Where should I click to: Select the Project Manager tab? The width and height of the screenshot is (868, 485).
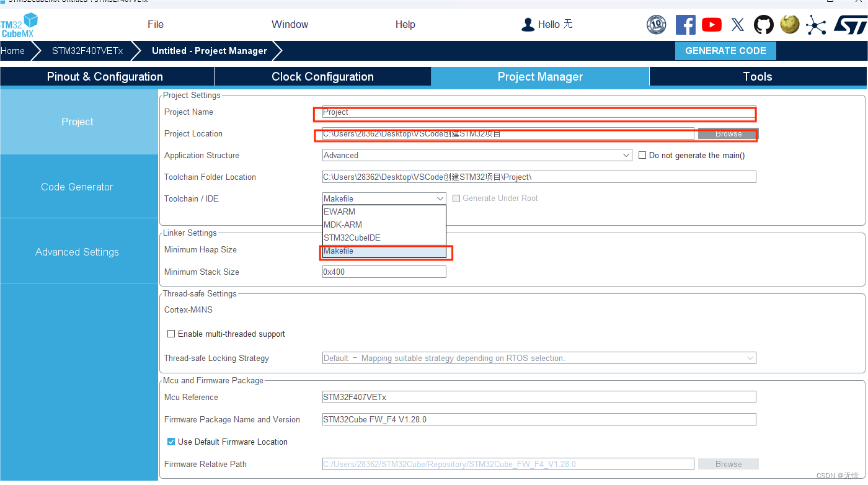[x=540, y=77]
